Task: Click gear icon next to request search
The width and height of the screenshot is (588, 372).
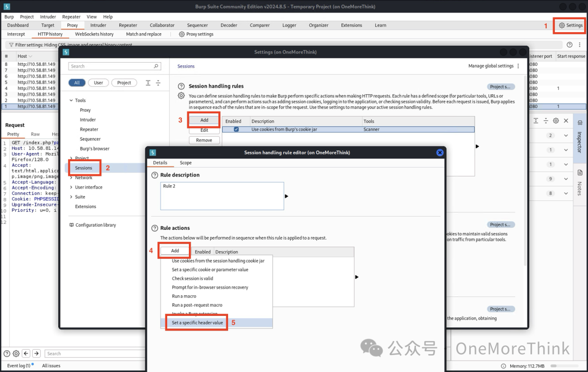Action: coord(16,353)
